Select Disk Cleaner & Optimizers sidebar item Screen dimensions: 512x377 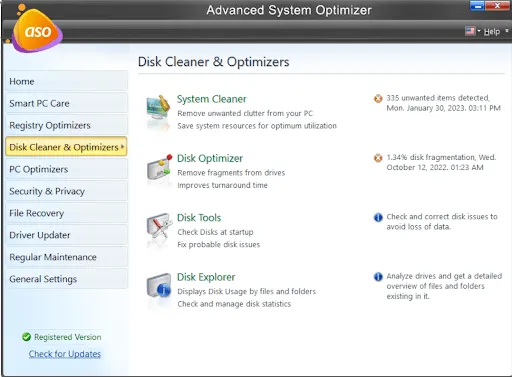click(66, 147)
